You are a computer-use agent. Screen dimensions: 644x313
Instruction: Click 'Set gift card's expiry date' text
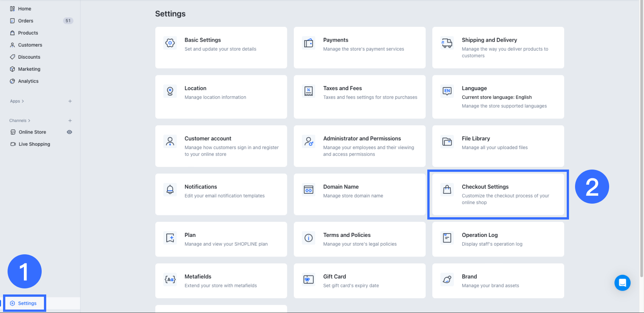(351, 286)
